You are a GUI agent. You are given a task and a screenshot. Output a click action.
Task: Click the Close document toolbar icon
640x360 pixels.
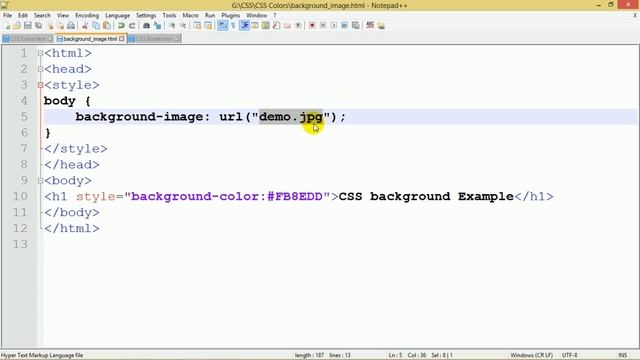(50, 26)
